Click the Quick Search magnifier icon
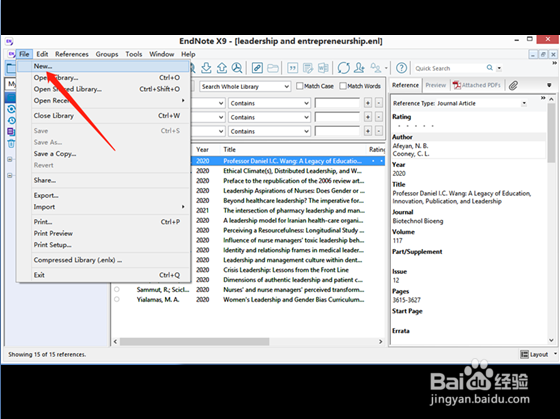Viewport: 560px width, 419px height. (490, 68)
